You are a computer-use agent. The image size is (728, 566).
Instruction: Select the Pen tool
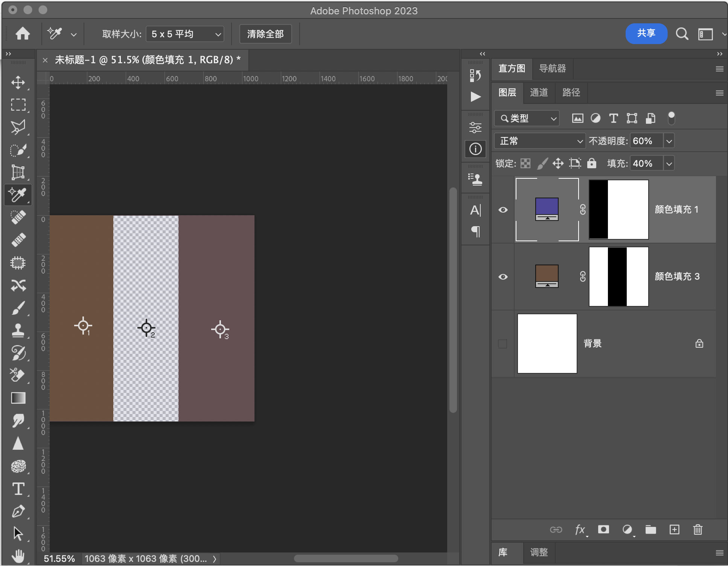18,511
